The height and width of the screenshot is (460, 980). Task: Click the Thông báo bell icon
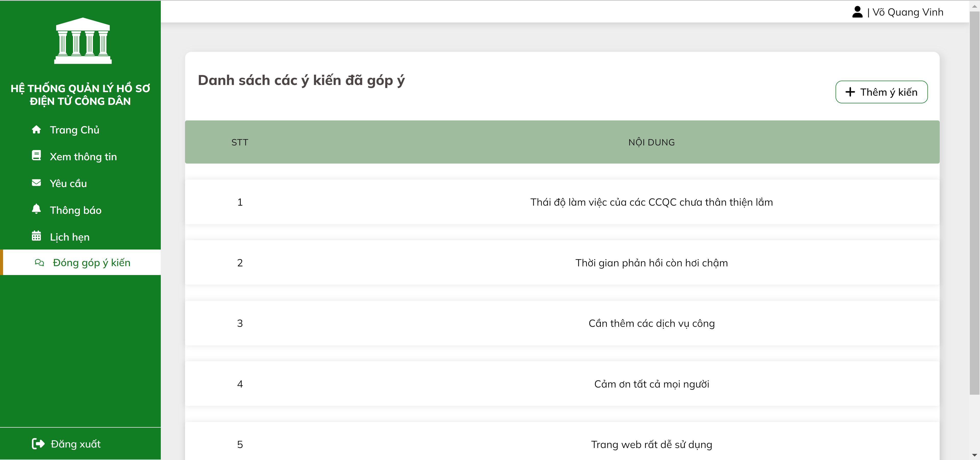pyautogui.click(x=36, y=209)
